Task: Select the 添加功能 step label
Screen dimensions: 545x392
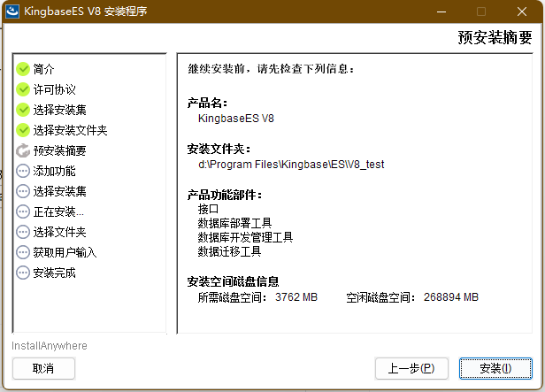Action: [55, 171]
